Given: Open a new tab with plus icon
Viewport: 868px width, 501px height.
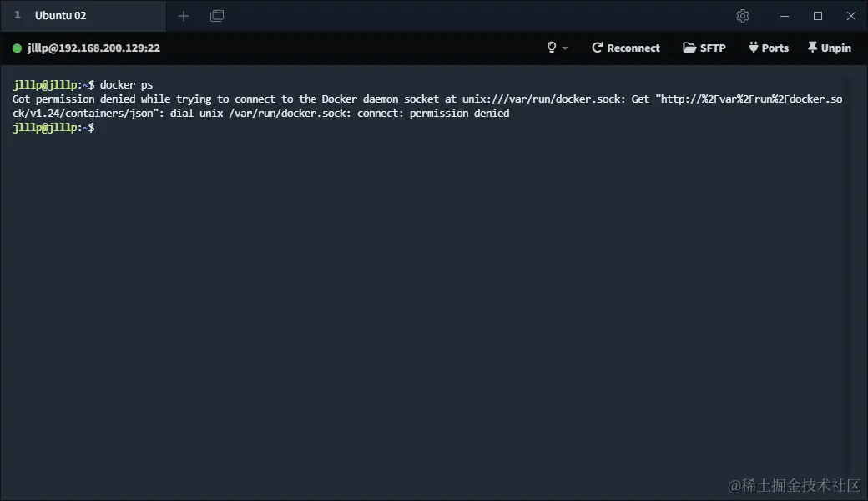Looking at the screenshot, I should click(184, 16).
